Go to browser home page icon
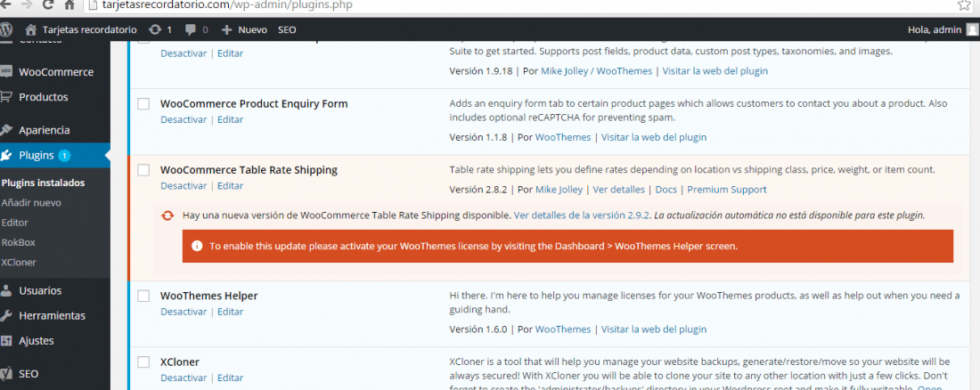 [x=69, y=5]
